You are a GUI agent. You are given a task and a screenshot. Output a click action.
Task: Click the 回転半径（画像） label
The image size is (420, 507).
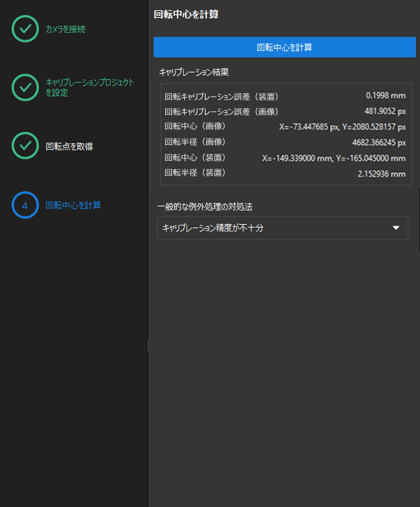(195, 141)
